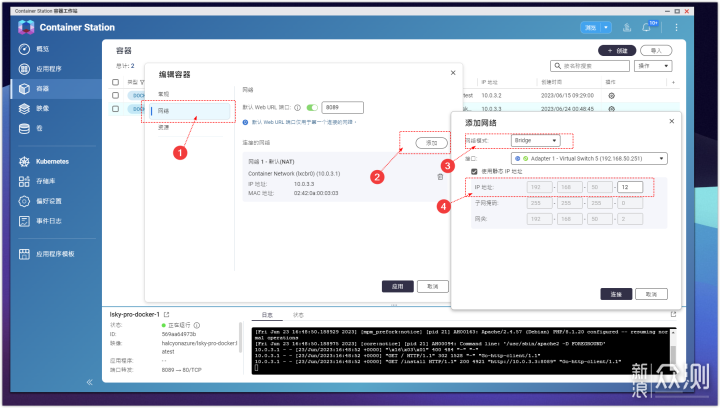Select 资源 resources tab in 编辑容器
Image resolution: width=720 pixels, height=408 pixels.
coord(163,127)
